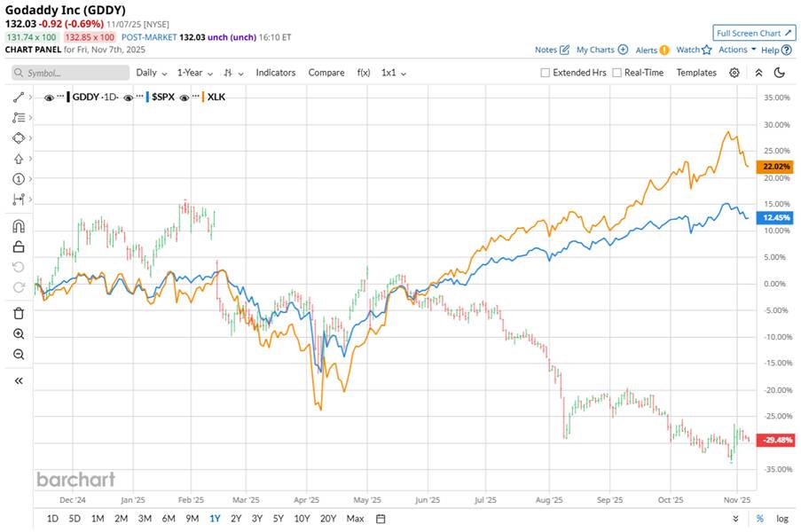Enable the magnet snap mode
The image size is (801, 532).
click(x=19, y=226)
